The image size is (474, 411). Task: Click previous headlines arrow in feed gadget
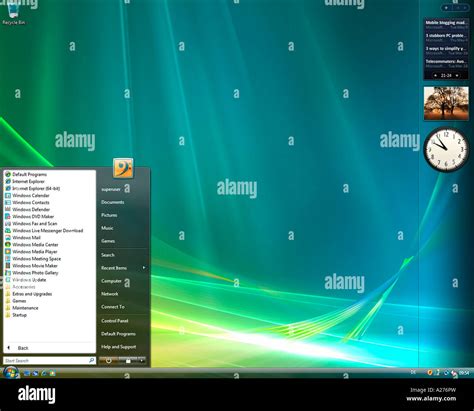click(436, 76)
